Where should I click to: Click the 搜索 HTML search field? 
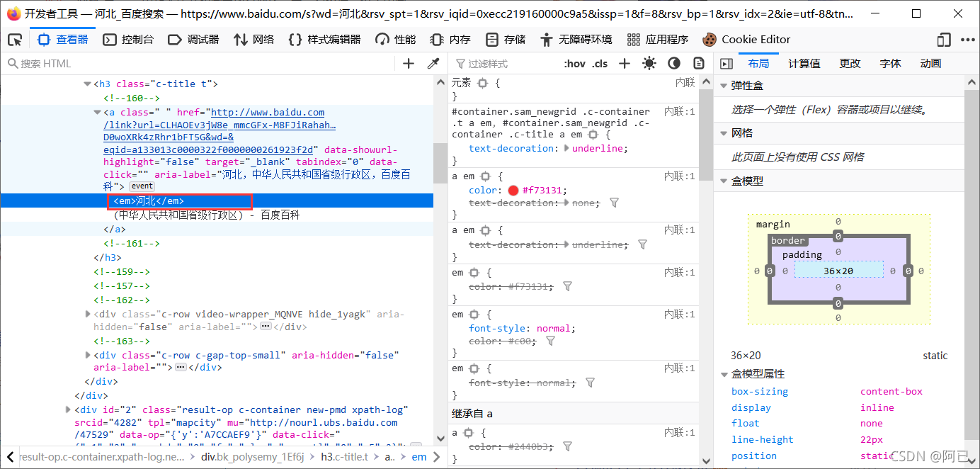pos(198,64)
